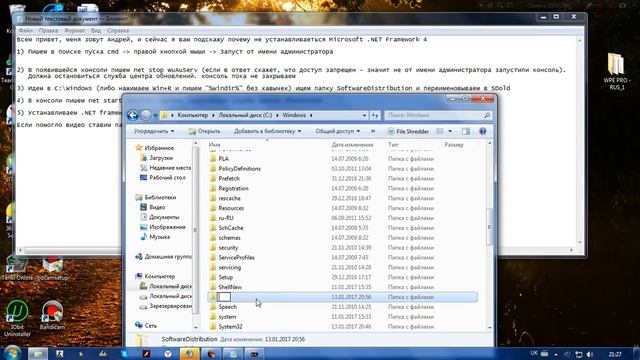Open the Windows Start orb

12,353
